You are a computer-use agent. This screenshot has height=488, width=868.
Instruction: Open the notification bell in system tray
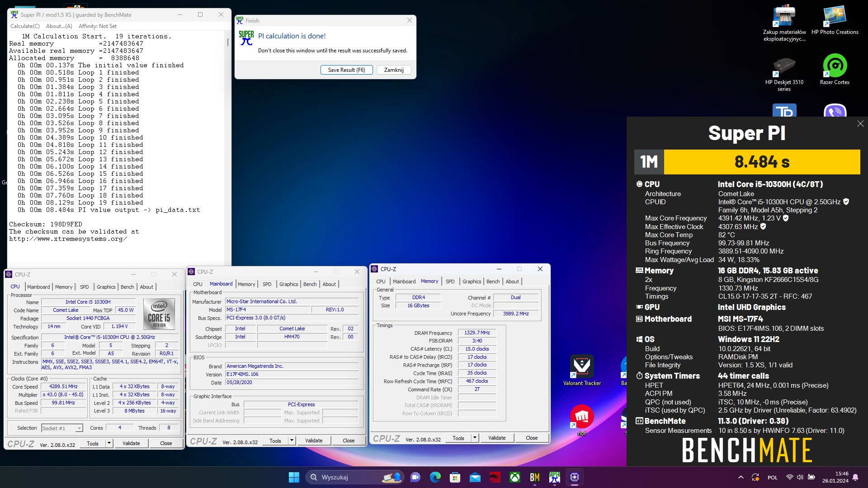click(855, 477)
